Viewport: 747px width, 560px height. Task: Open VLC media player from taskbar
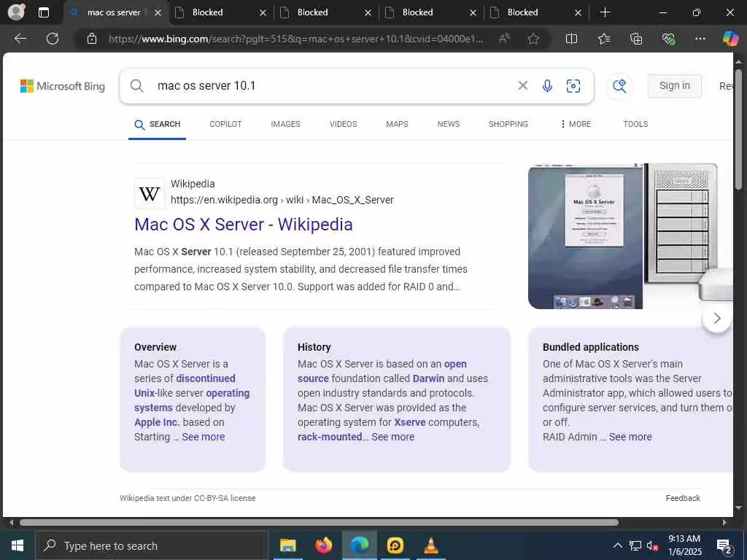click(x=430, y=545)
